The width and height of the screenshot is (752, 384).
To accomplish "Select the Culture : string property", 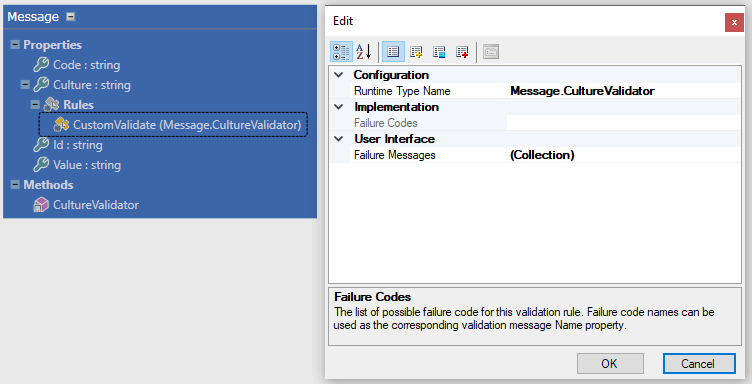I will point(92,85).
